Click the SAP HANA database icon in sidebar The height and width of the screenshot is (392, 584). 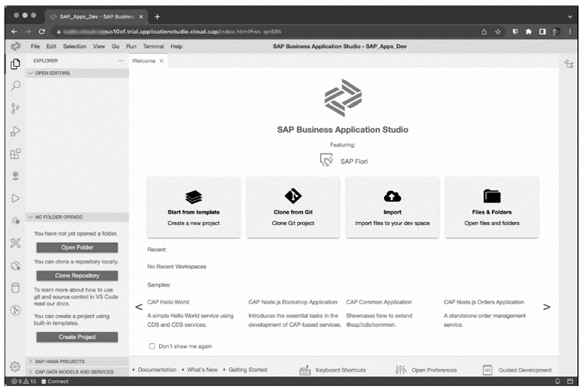15,288
